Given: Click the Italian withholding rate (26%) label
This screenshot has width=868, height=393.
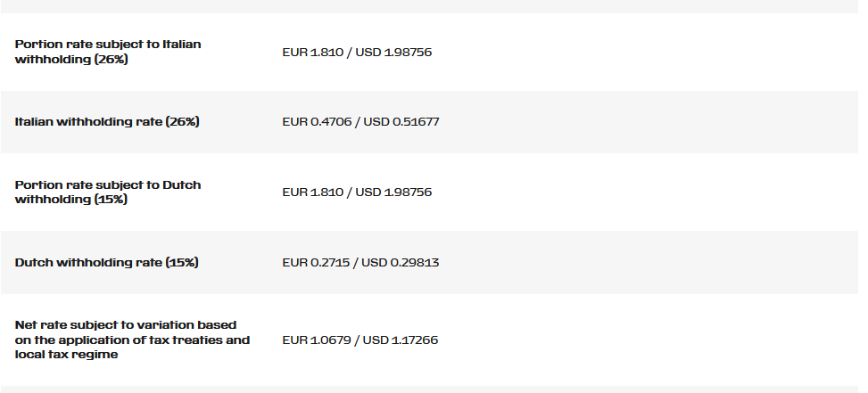Looking at the screenshot, I should [x=107, y=121].
